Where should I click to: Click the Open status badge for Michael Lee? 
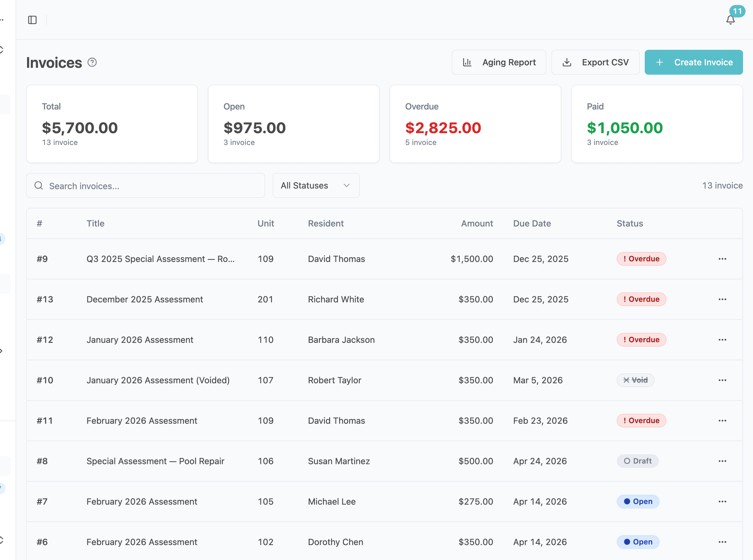click(638, 502)
